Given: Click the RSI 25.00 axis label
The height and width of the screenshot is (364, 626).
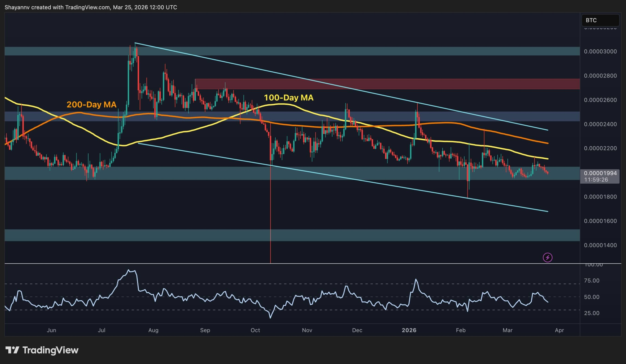Looking at the screenshot, I should pos(592,313).
